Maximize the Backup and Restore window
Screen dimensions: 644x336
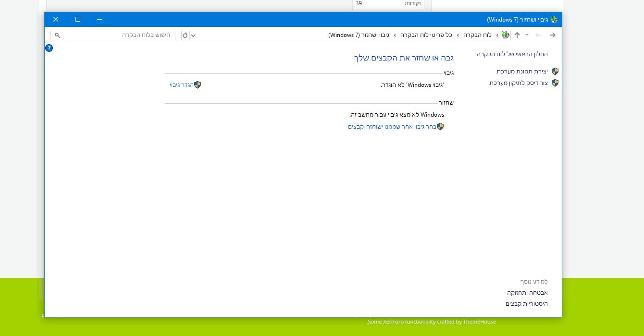click(x=78, y=19)
